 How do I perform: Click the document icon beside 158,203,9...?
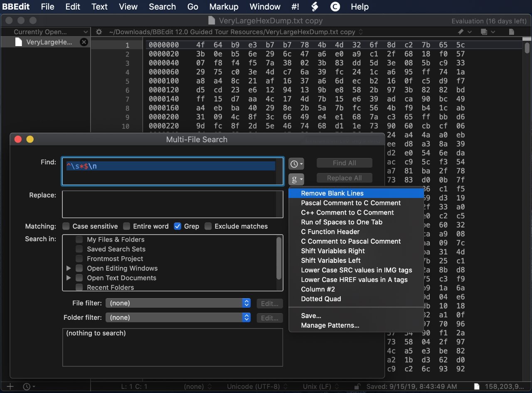tap(477, 386)
